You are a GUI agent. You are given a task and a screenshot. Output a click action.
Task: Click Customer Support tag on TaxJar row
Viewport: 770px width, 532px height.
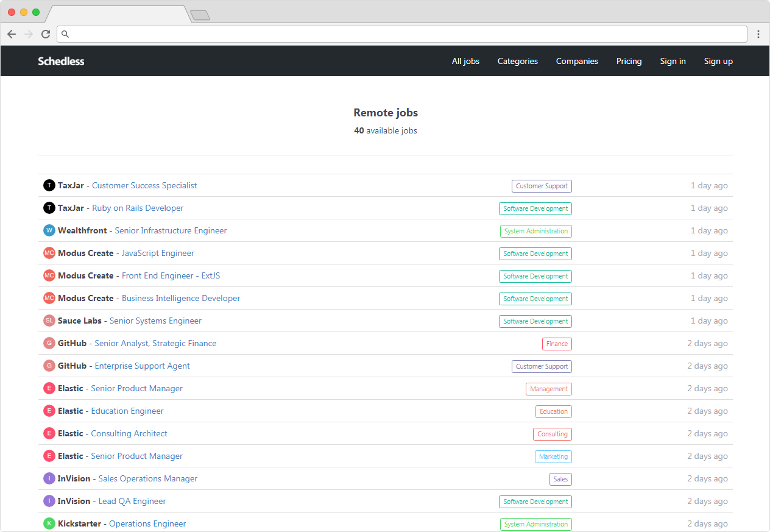coord(542,186)
